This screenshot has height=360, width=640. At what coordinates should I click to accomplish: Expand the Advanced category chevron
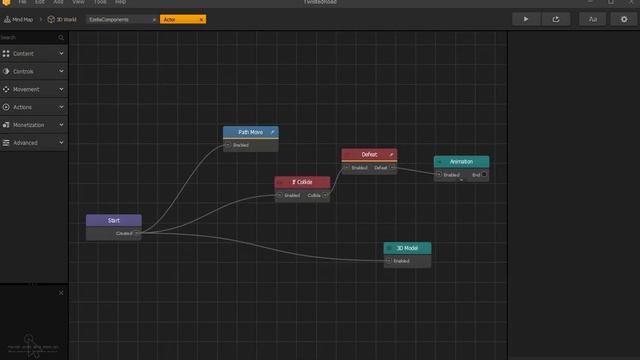point(61,143)
